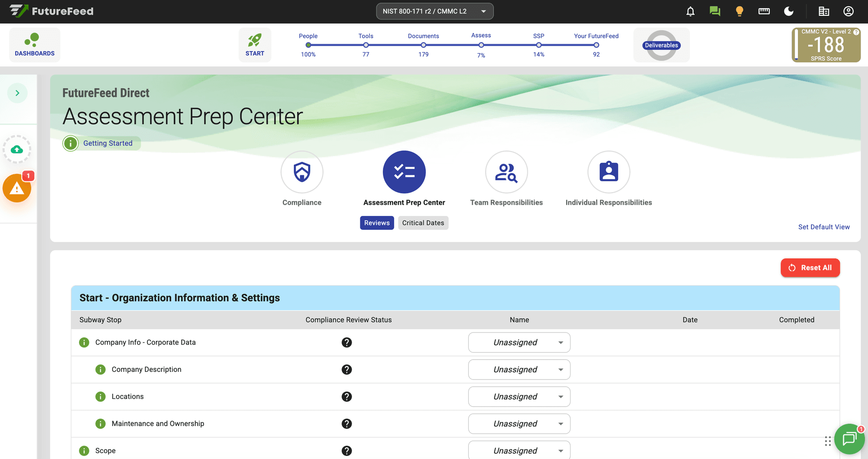Switch to the Critical Dates tab

(423, 223)
